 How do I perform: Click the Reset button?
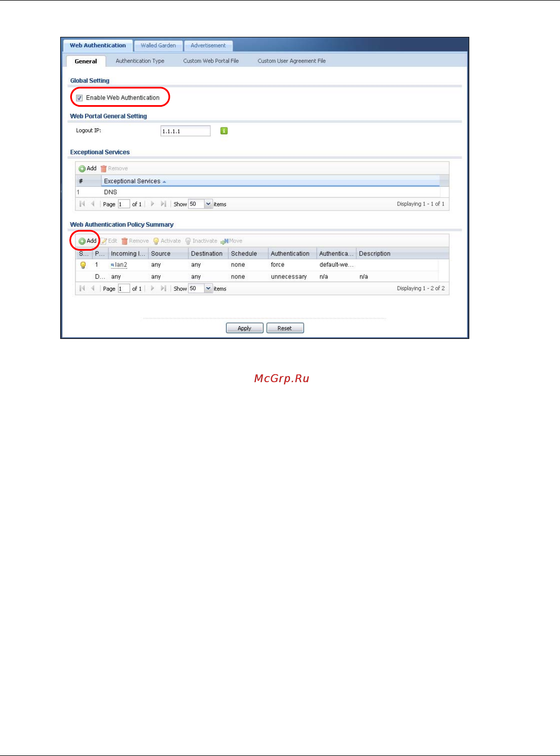[x=285, y=328]
